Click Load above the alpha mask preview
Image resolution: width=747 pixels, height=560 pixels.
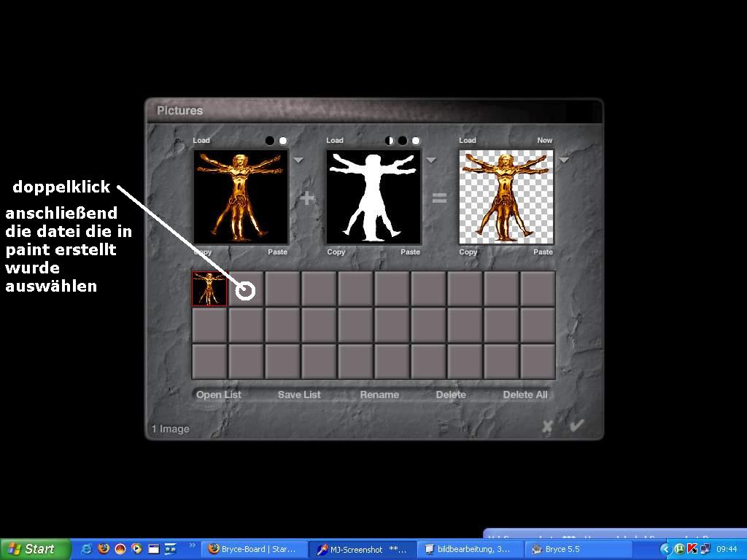pos(334,140)
